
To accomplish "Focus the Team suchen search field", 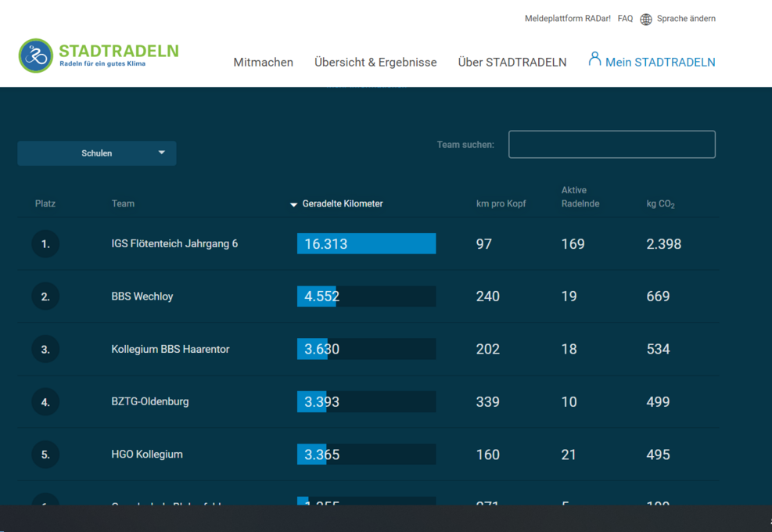I will 612,144.
